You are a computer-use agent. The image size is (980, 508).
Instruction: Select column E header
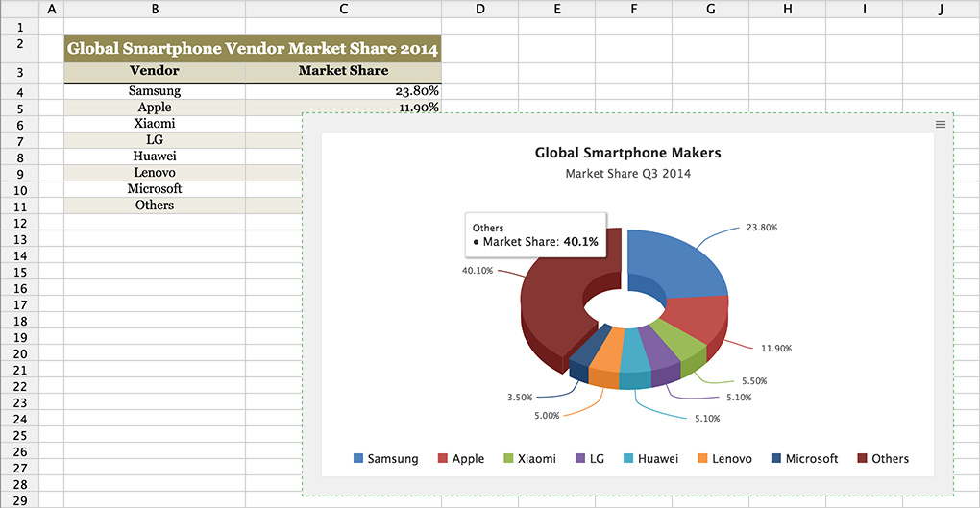556,9
